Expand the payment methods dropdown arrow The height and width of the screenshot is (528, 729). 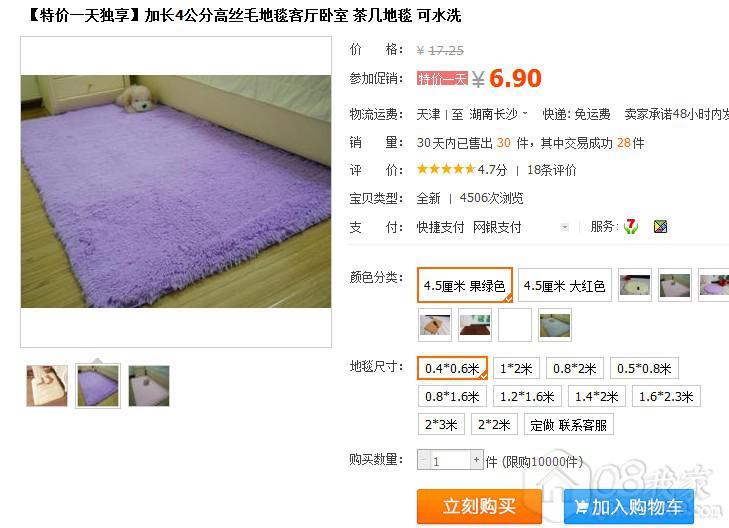point(564,227)
